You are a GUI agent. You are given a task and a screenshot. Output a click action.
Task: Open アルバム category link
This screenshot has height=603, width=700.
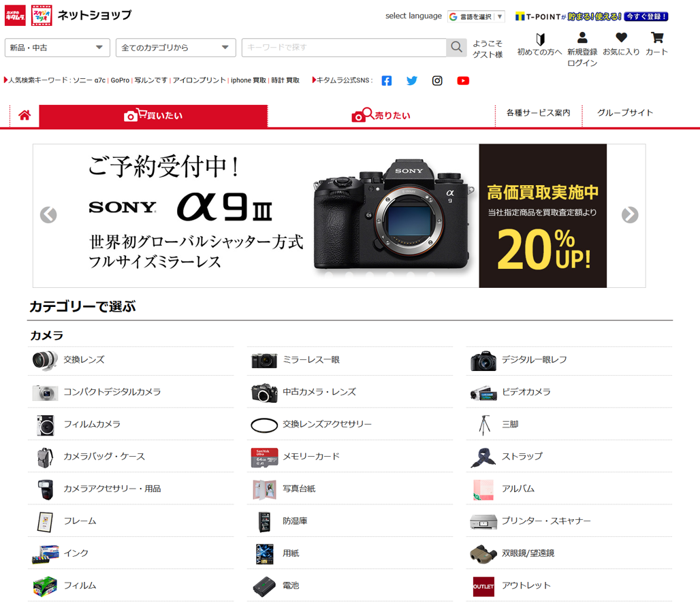coord(518,489)
